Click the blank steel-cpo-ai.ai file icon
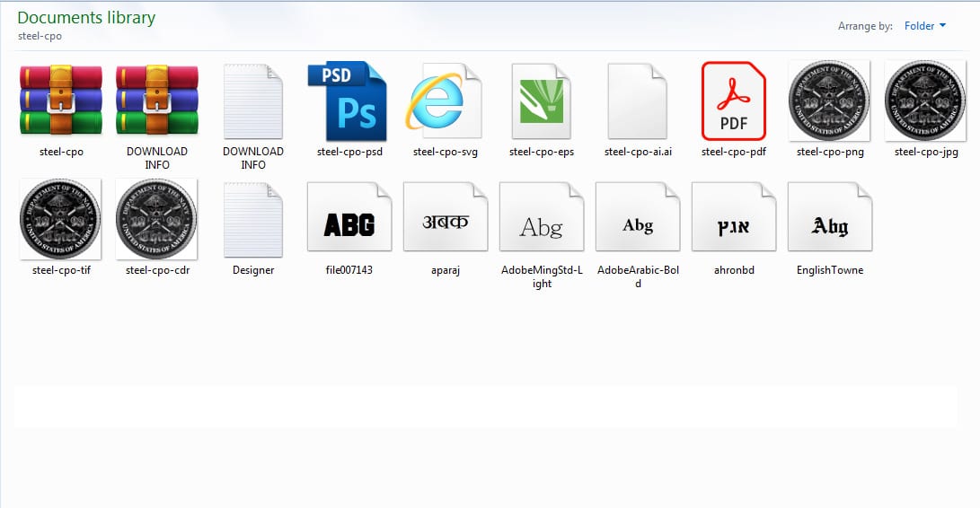Viewport: 980px width, 508px height. point(638,101)
